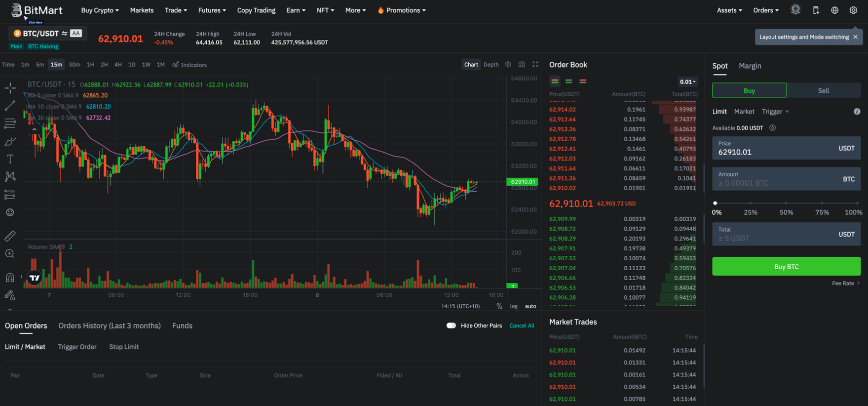Set amount slider to 100%
The image size is (868, 406).
point(858,203)
